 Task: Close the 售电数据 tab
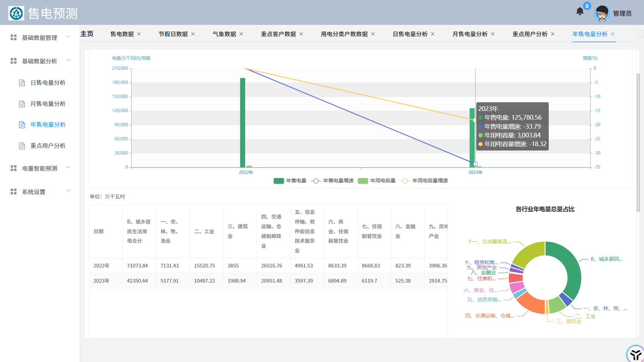coord(139,34)
